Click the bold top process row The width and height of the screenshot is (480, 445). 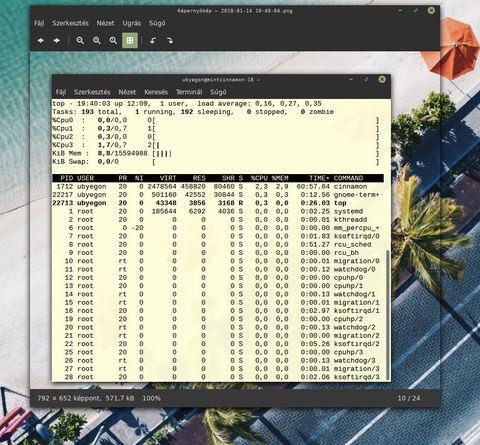pyautogui.click(x=218, y=203)
